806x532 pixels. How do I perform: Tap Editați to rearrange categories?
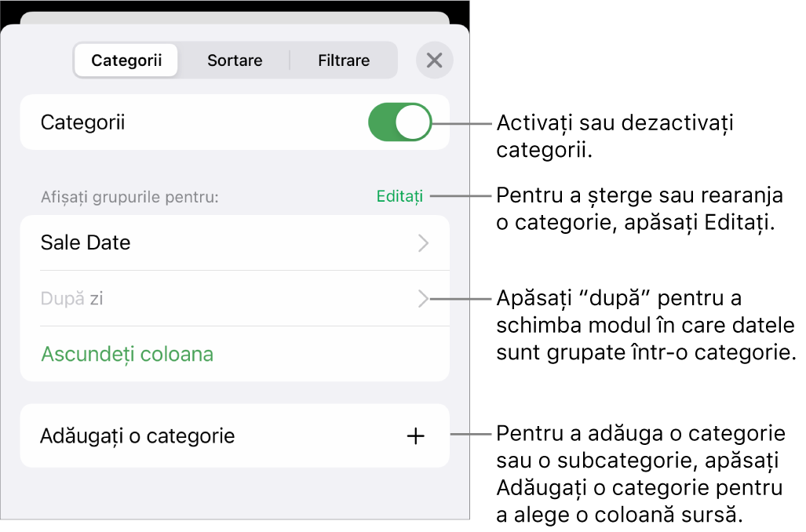399,196
